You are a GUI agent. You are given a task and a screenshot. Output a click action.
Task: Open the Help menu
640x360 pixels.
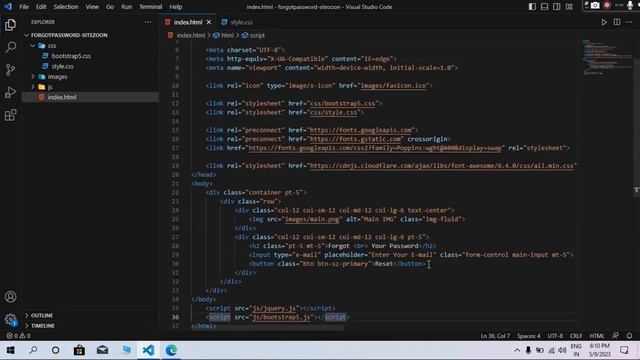coord(176,7)
